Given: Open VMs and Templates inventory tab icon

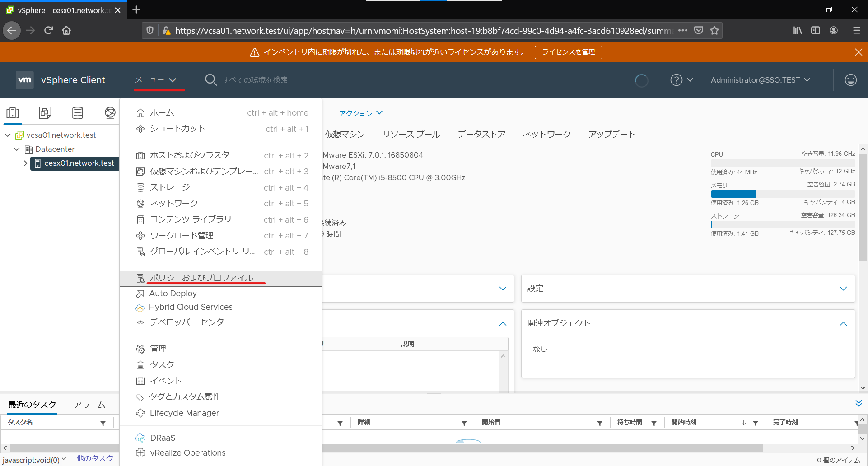Looking at the screenshot, I should [45, 112].
